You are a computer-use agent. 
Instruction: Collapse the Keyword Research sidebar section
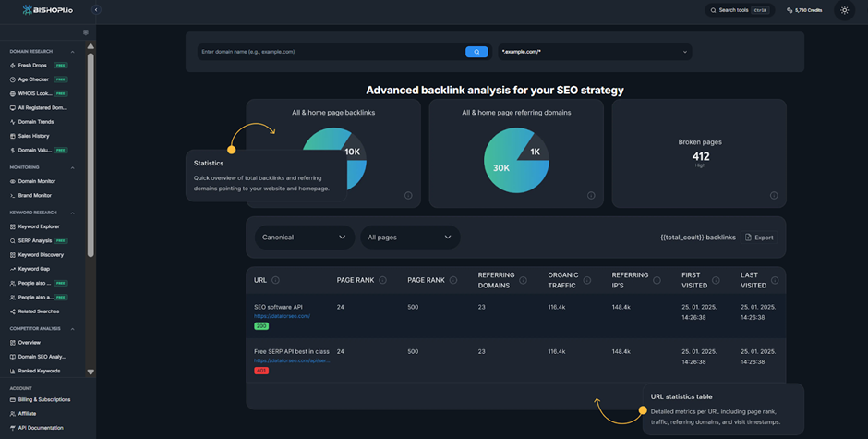[73, 213]
